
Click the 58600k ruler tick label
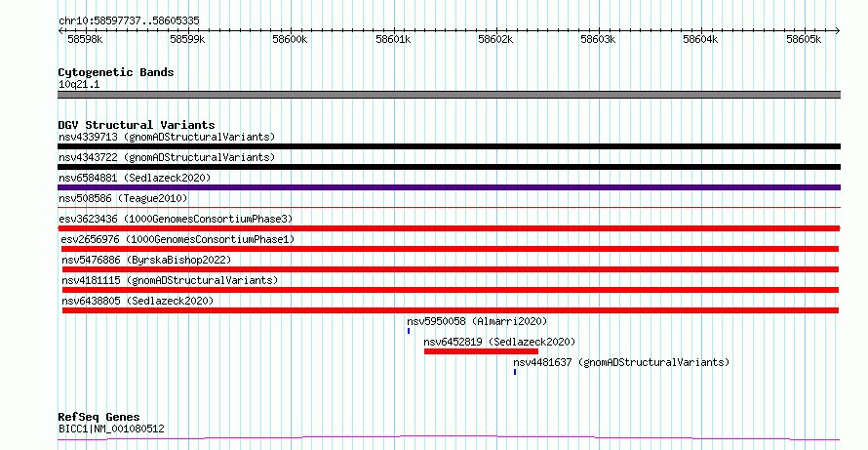pos(290,40)
